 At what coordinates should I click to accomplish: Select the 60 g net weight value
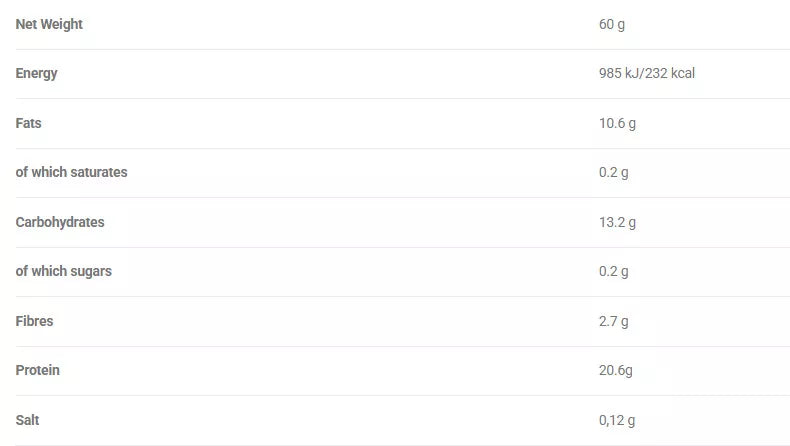point(611,24)
